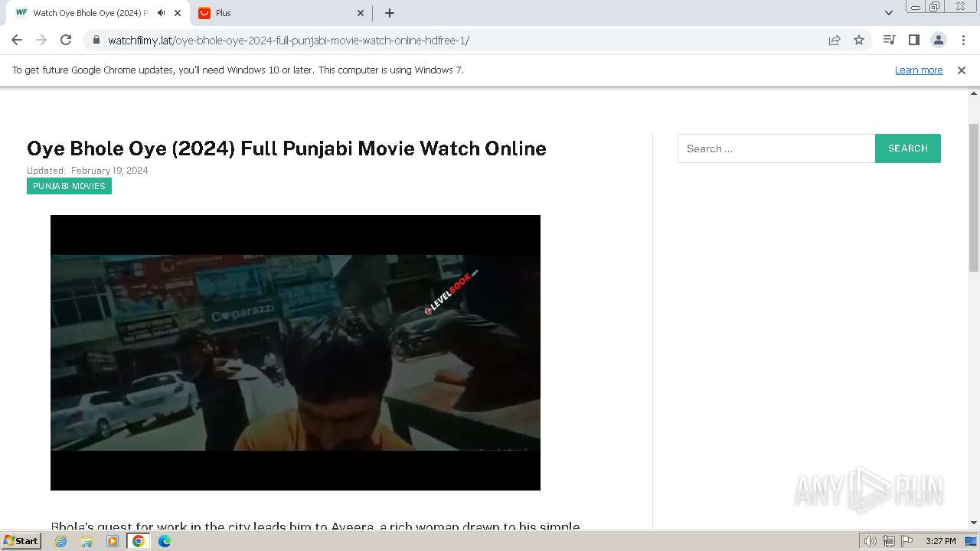
Task: Open the Chrome side panel
Action: coord(913,40)
